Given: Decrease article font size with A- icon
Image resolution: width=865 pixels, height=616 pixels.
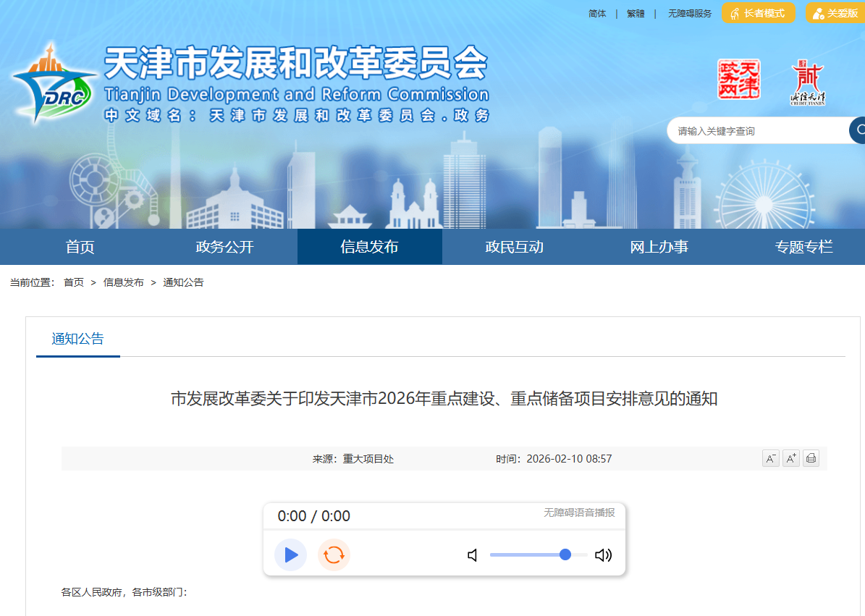Looking at the screenshot, I should 771,458.
